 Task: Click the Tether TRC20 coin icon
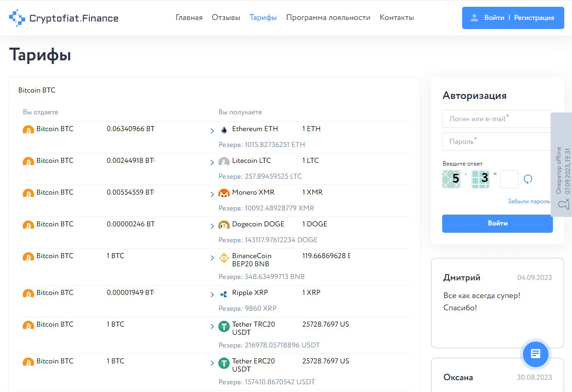click(x=224, y=327)
